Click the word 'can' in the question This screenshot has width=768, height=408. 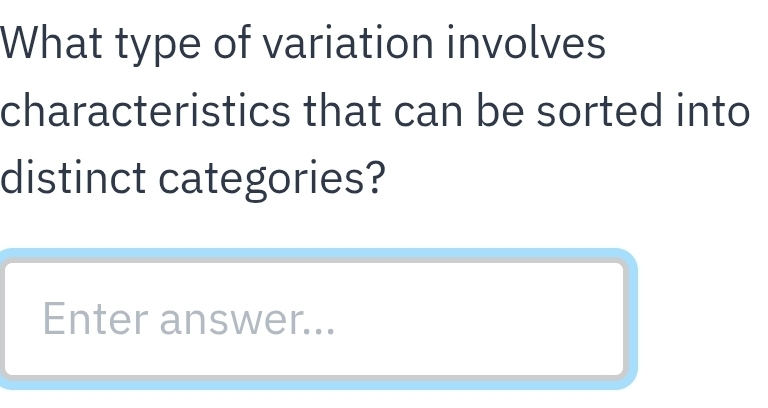pos(428,114)
